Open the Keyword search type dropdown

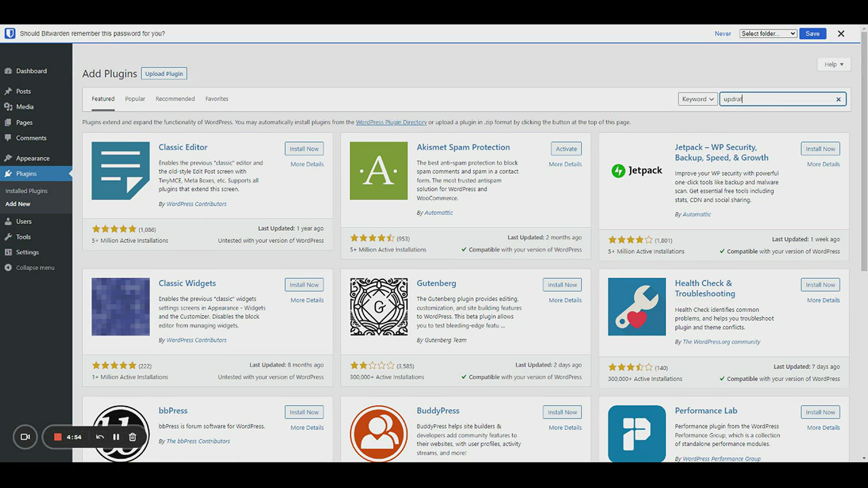tap(698, 99)
